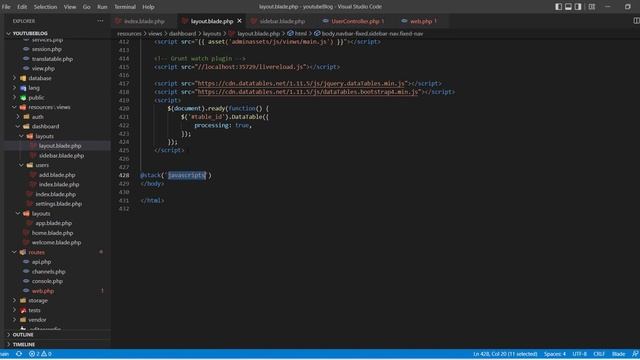Collapse the routes folder
This screenshot has height=360, width=640.
pos(36,252)
